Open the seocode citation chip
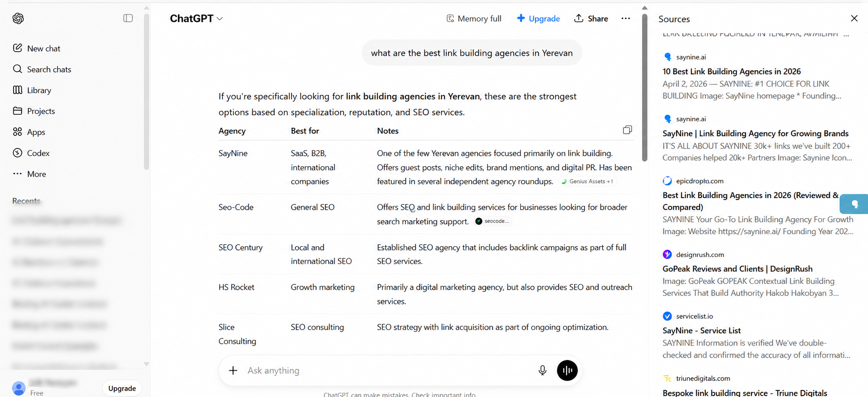868x397 pixels. tap(492, 221)
